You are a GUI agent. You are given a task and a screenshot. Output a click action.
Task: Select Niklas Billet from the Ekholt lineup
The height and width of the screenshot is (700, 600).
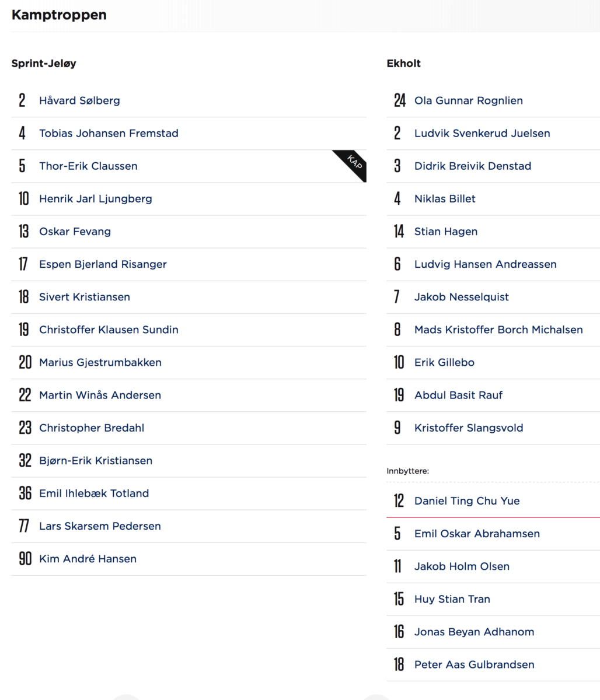pyautogui.click(x=445, y=198)
